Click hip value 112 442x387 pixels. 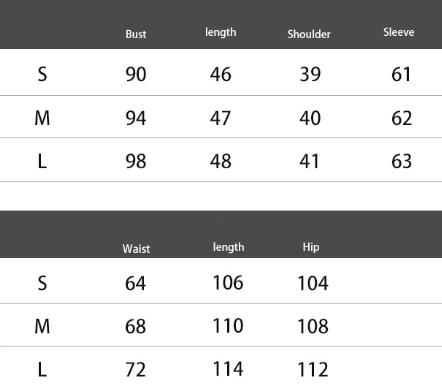point(313,370)
